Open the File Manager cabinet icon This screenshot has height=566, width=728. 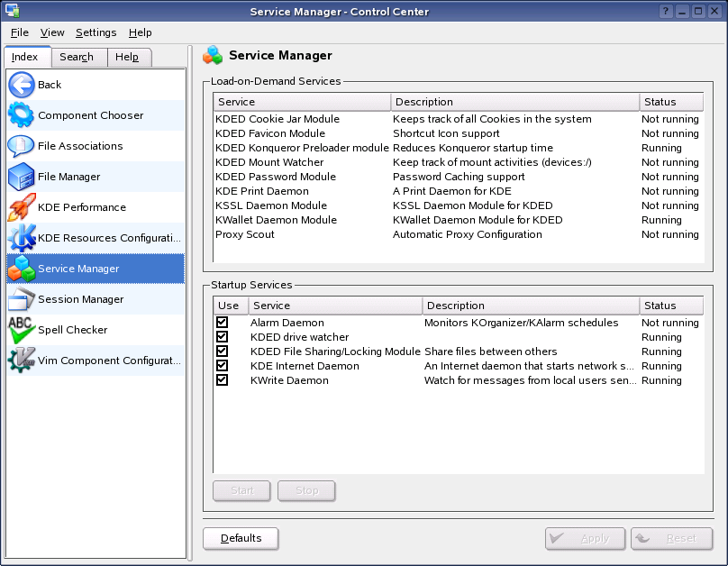coord(22,177)
